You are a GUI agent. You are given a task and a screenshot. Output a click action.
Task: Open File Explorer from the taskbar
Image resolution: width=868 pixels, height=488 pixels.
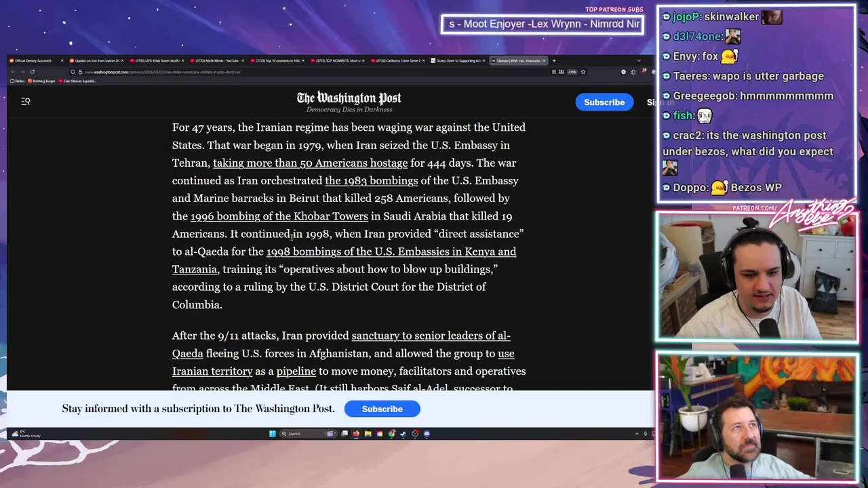click(x=368, y=434)
